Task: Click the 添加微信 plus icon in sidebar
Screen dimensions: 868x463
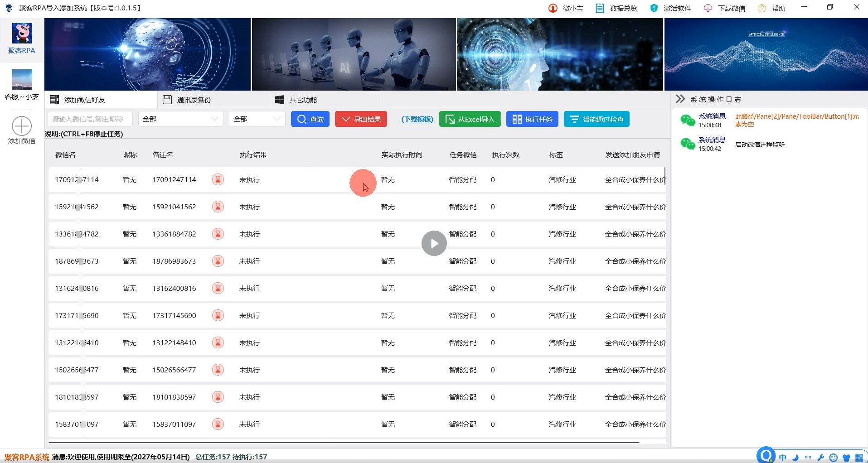Action: tap(21, 125)
